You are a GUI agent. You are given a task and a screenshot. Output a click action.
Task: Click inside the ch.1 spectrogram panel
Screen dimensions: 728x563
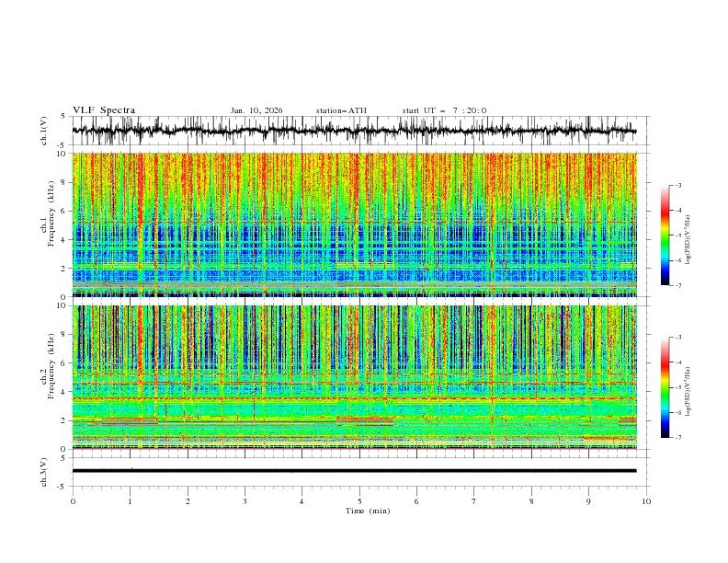354,224
